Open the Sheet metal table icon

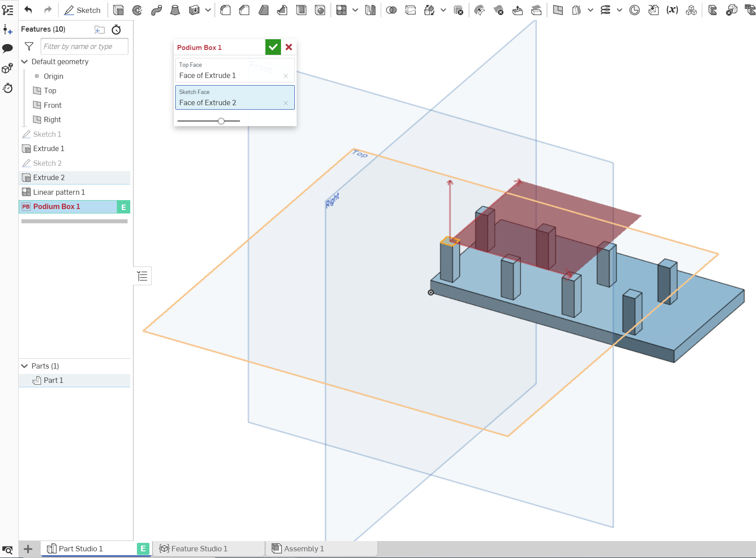[750, 10]
